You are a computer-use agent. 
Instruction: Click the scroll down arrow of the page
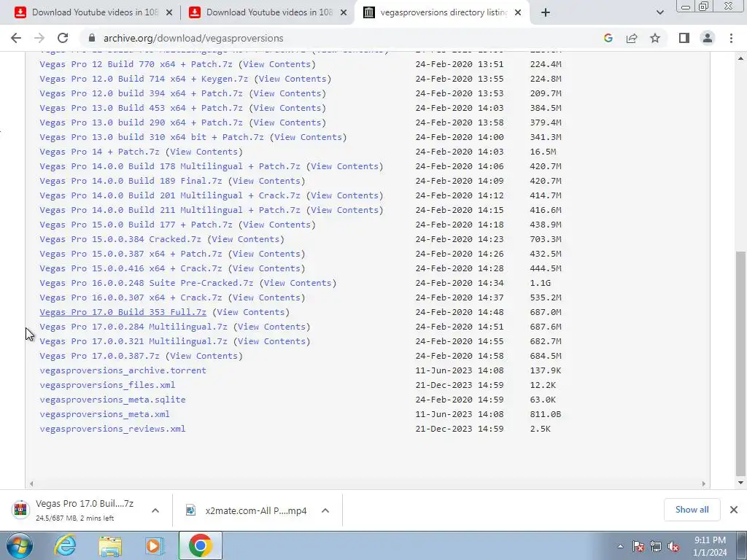pos(740,483)
